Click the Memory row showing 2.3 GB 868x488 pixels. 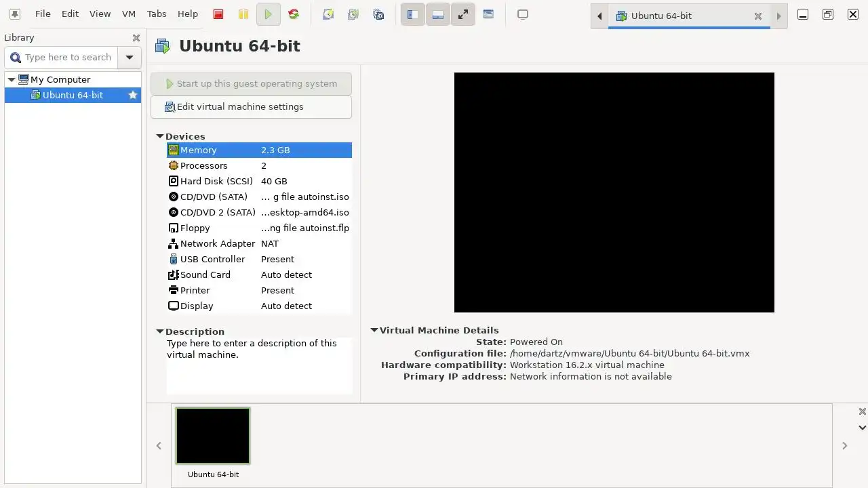259,150
